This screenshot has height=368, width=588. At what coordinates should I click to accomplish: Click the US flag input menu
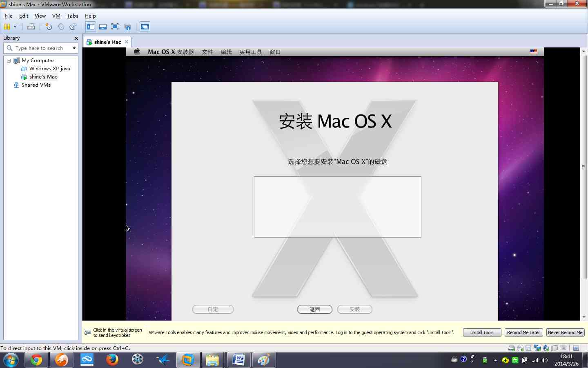tap(534, 52)
